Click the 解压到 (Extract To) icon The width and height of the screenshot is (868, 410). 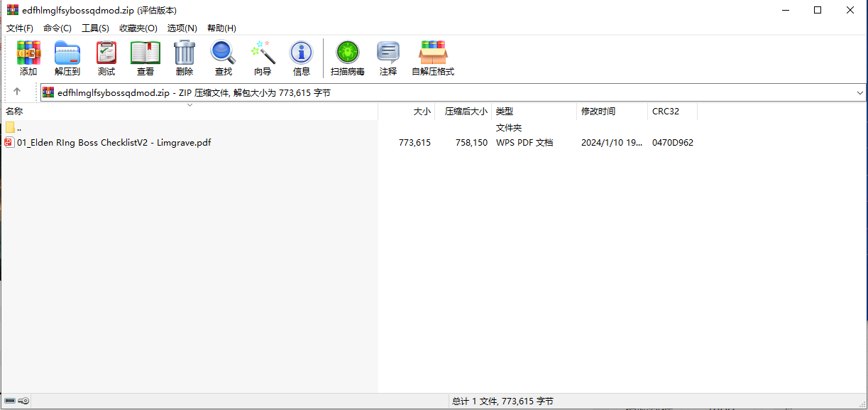point(67,58)
